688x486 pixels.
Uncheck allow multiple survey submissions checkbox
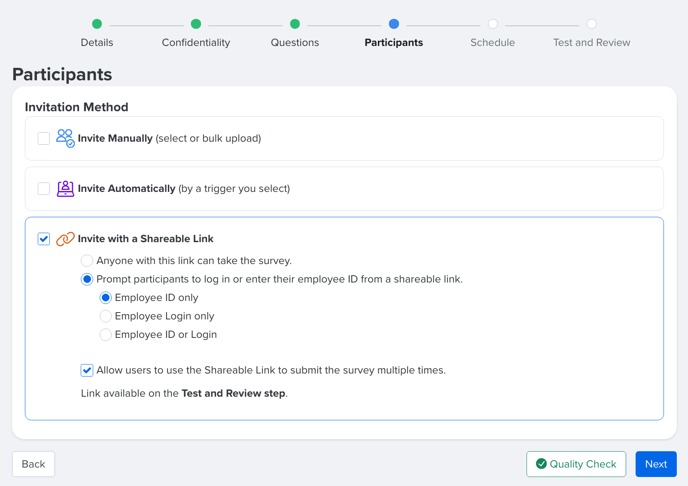click(87, 370)
